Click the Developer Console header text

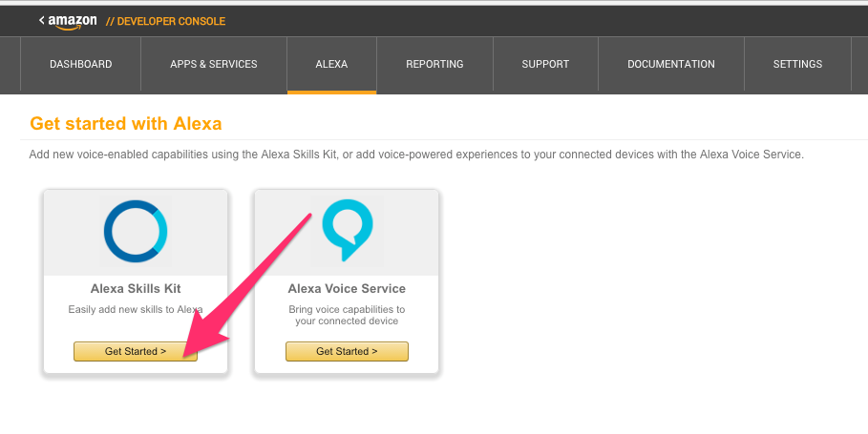165,21
